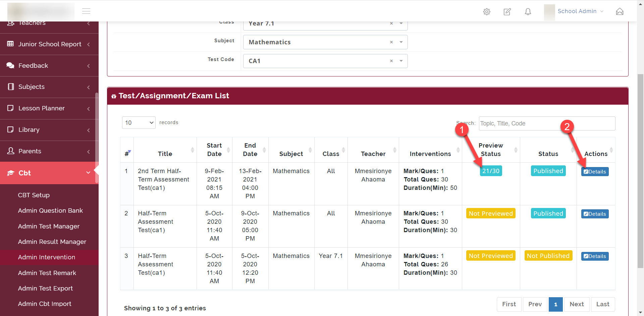Click the Library note icon
Screen dimensions: 644x316
(x=10, y=129)
